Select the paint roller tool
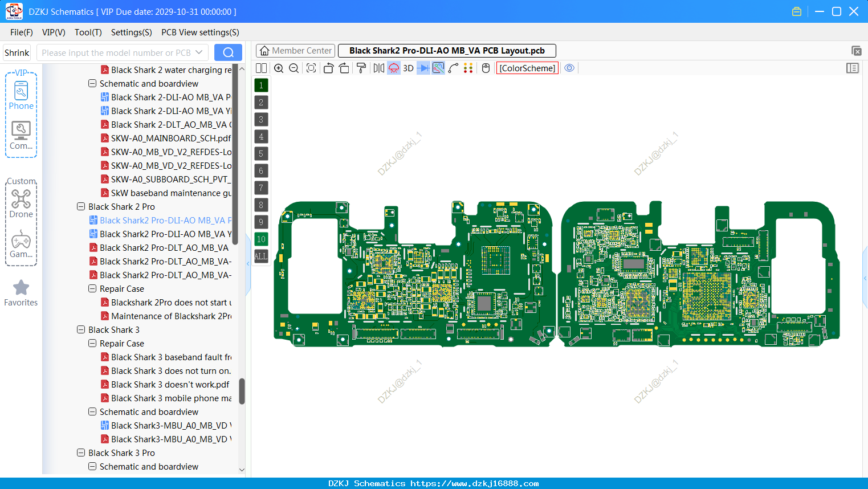Viewport: 868px width, 489px height. coord(361,68)
